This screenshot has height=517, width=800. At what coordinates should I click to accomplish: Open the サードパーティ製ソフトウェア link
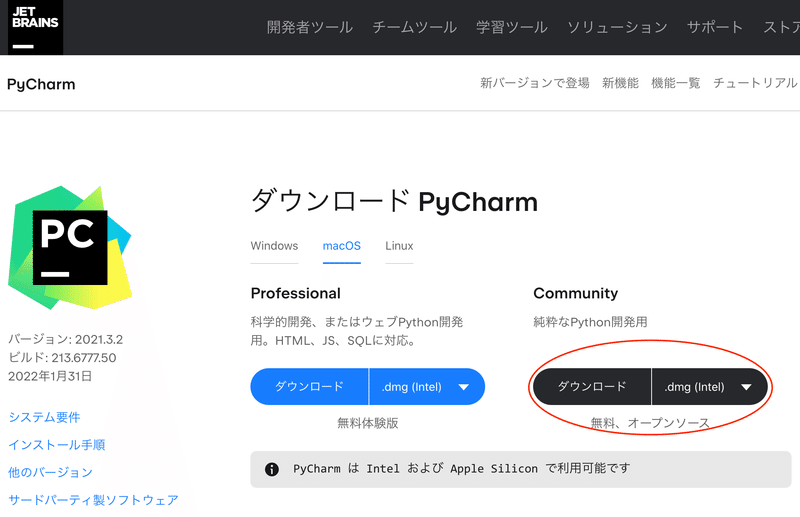[x=93, y=500]
